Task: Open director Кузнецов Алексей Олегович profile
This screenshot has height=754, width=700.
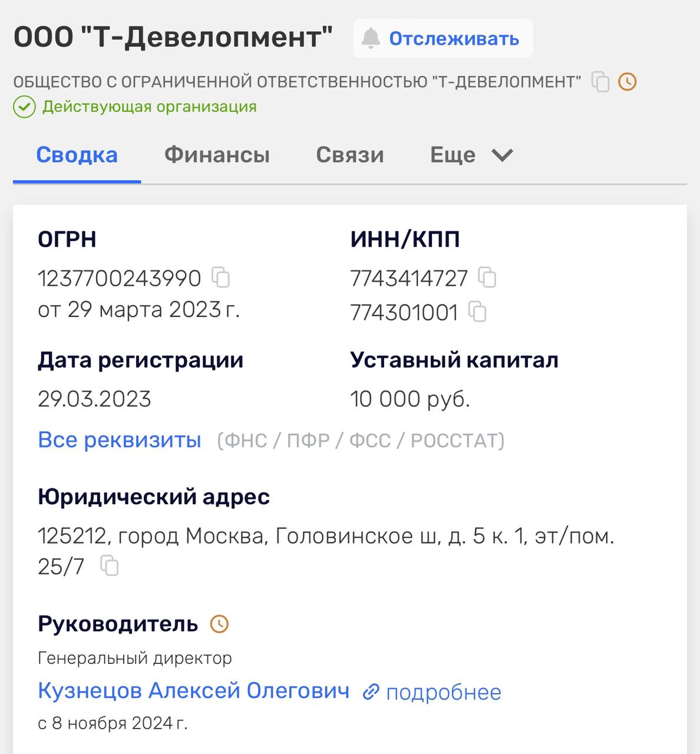Action: click(193, 691)
